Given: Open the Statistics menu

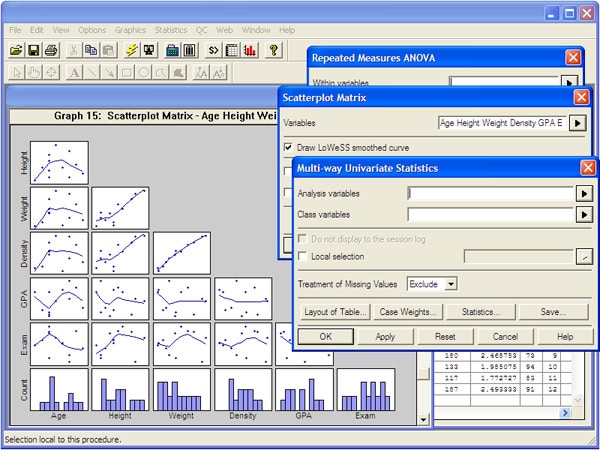Looking at the screenshot, I should [171, 30].
